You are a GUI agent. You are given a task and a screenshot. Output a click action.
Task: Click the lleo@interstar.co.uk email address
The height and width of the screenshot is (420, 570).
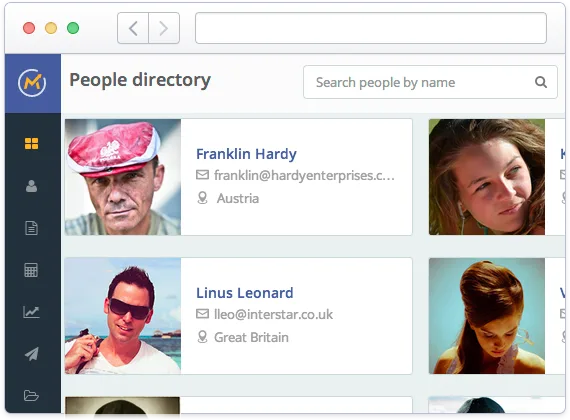273,314
